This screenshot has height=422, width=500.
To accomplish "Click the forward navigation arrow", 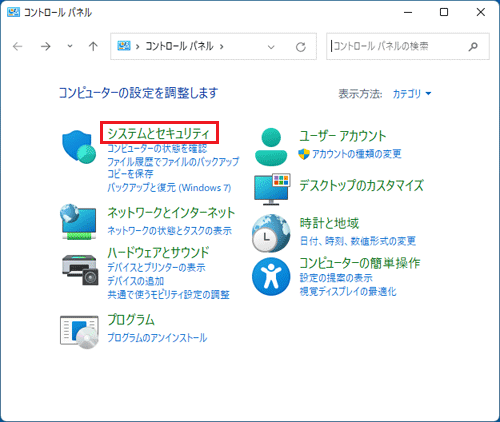I will click(46, 46).
